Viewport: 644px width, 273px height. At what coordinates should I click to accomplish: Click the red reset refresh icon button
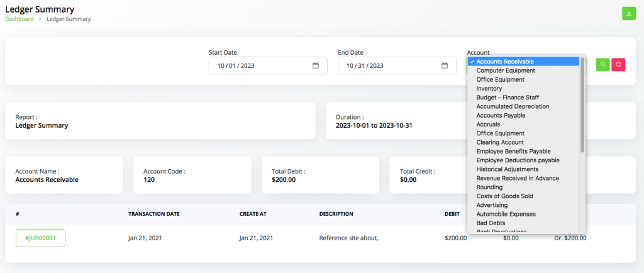pos(618,64)
